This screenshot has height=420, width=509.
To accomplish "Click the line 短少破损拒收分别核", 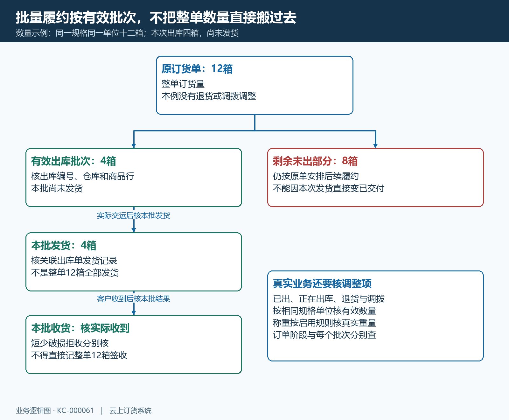I will 70,343.
